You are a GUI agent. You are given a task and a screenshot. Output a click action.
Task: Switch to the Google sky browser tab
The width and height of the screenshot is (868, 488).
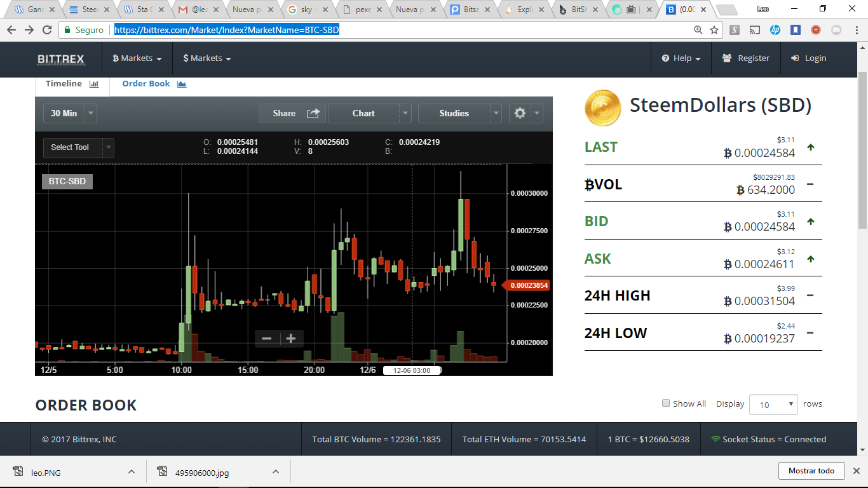[309, 10]
